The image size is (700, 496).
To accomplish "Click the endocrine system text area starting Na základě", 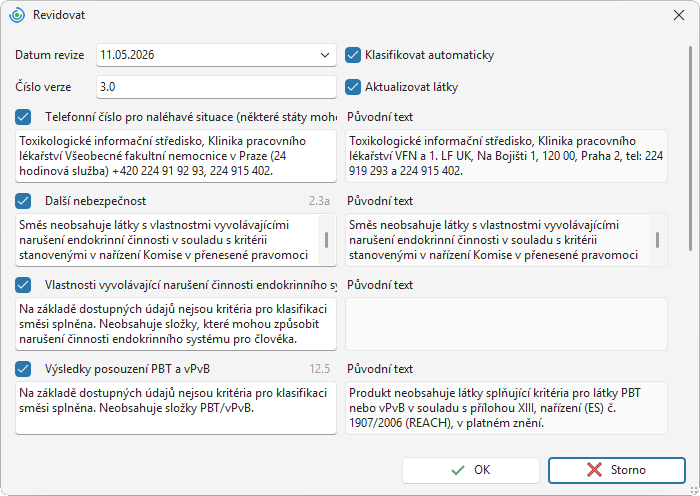I will click(176, 324).
